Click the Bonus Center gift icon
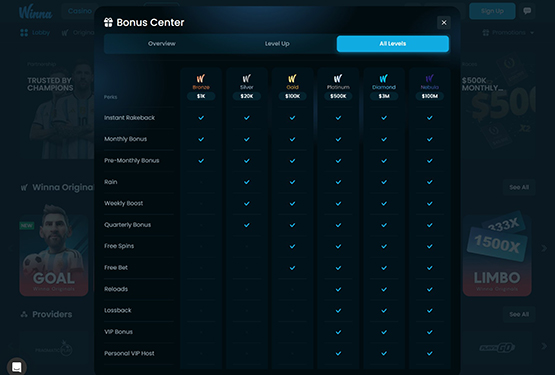Screen dimensions: 555x375 pyautogui.click(x=108, y=22)
